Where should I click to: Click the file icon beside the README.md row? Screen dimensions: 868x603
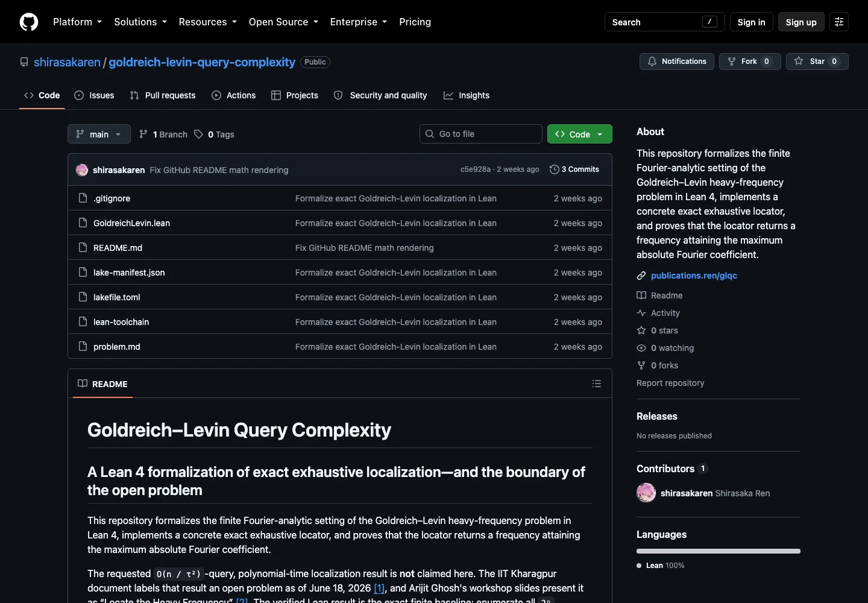point(83,248)
